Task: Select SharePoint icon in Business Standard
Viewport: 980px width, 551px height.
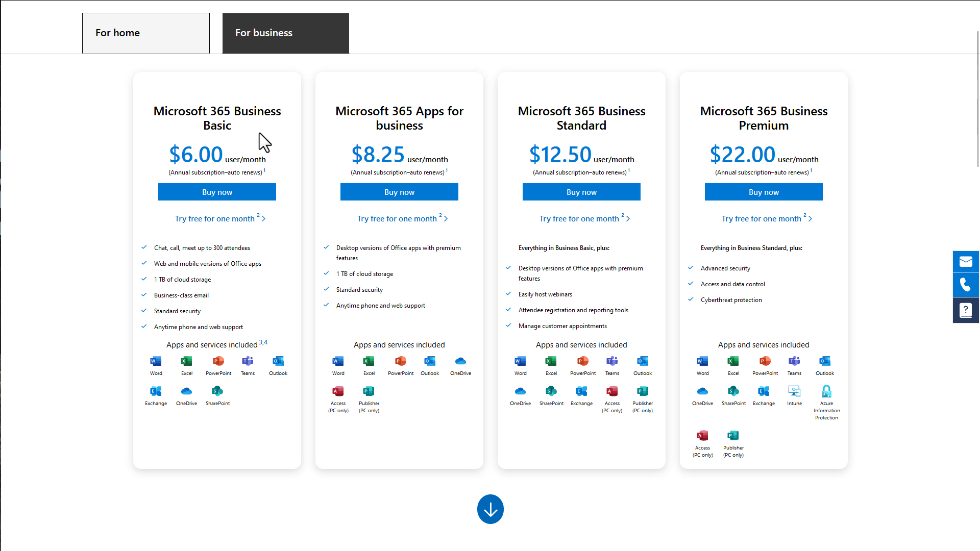Action: [551, 391]
